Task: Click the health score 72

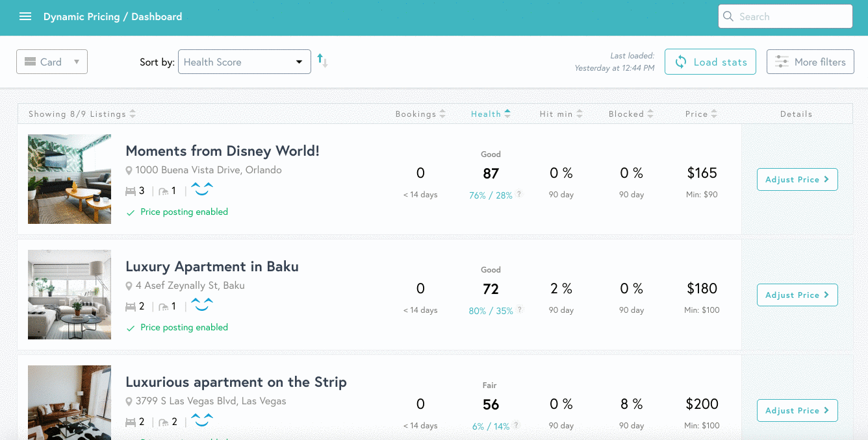Action: pyautogui.click(x=491, y=289)
